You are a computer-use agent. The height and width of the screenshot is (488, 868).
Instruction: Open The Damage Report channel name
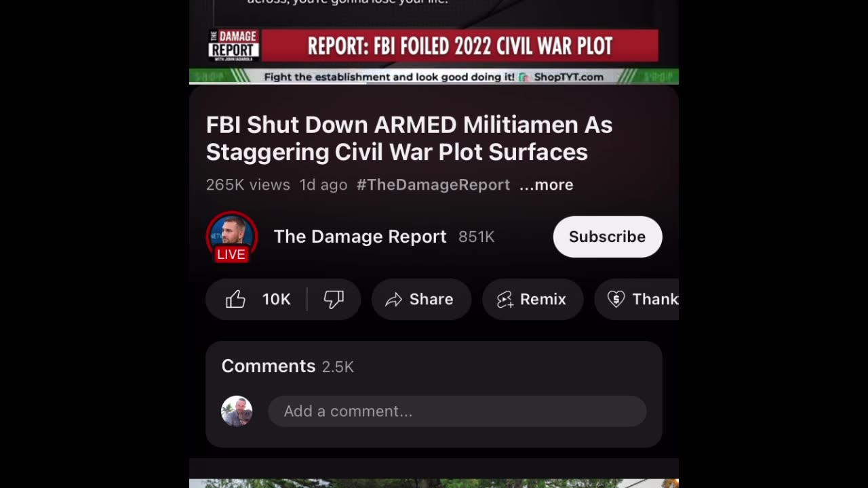pyautogui.click(x=360, y=237)
